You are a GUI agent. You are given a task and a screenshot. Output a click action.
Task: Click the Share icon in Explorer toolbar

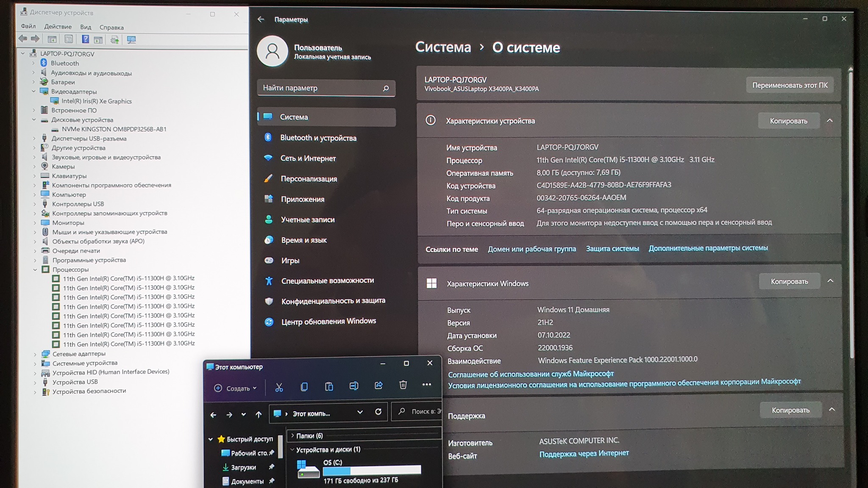pyautogui.click(x=378, y=385)
